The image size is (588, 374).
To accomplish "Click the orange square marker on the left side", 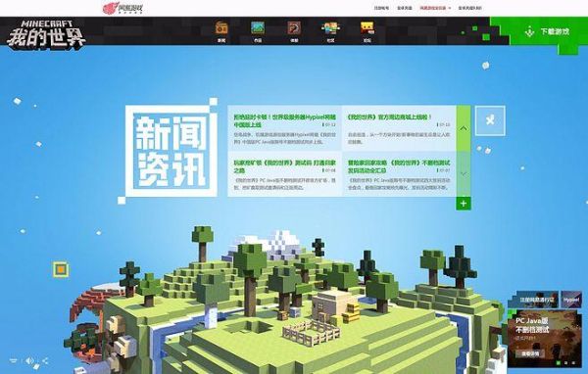I will pos(61,269).
